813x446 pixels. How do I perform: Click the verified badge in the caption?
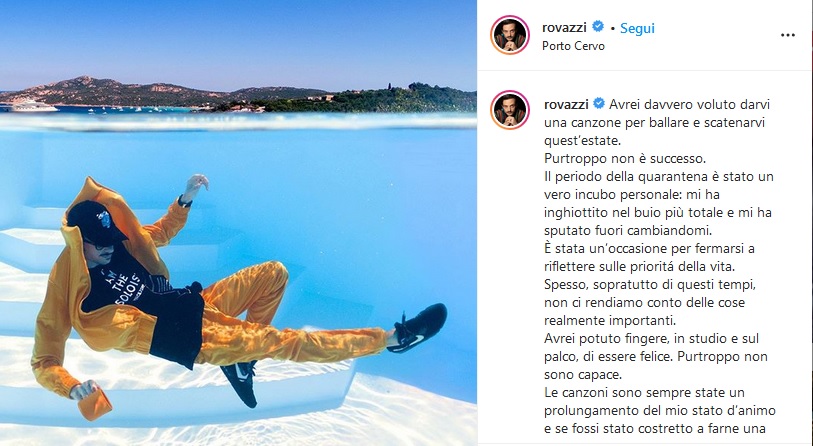pyautogui.click(x=598, y=104)
